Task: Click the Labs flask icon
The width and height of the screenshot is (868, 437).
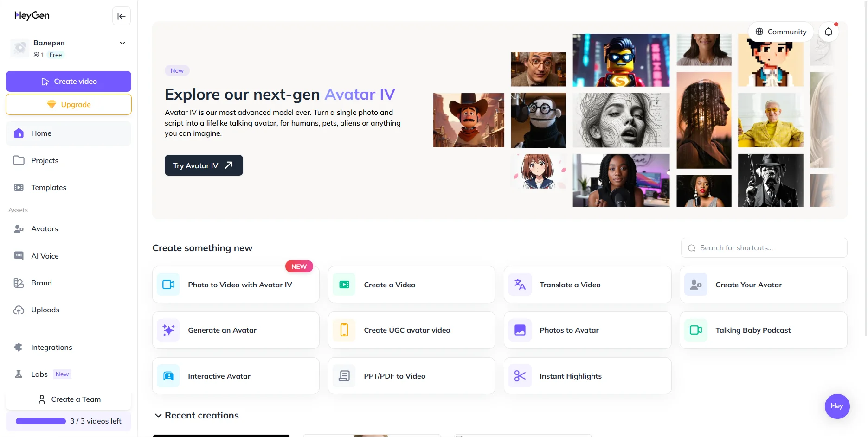Action: 19,374
